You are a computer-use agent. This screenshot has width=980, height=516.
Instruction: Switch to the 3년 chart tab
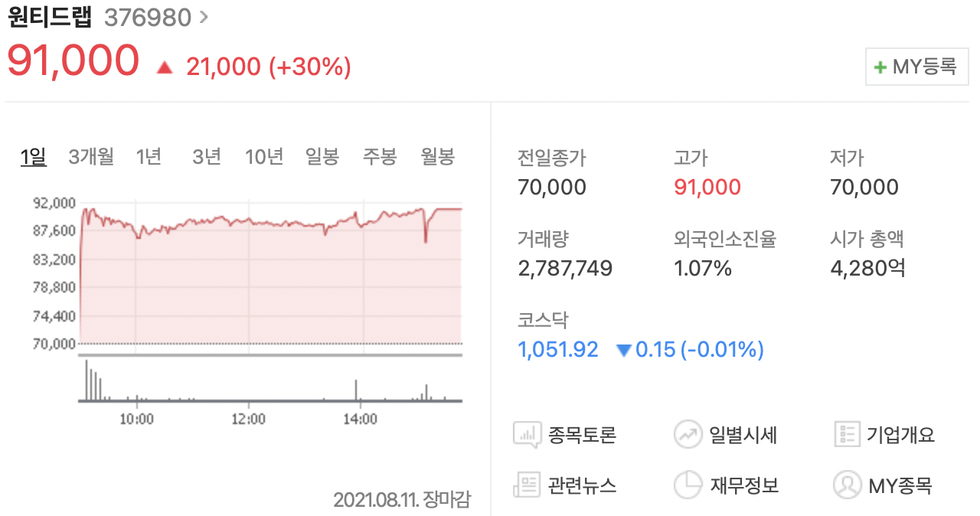click(x=205, y=156)
